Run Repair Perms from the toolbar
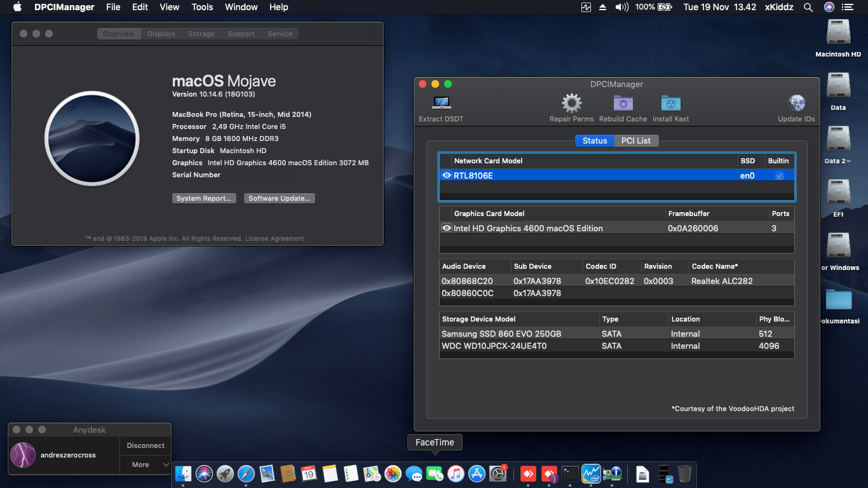Image resolution: width=868 pixels, height=488 pixels. click(x=571, y=104)
